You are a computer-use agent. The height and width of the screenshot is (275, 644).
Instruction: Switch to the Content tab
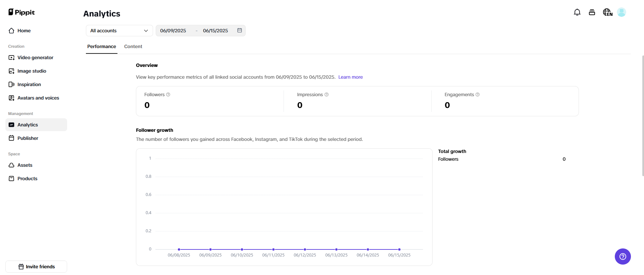click(x=133, y=46)
